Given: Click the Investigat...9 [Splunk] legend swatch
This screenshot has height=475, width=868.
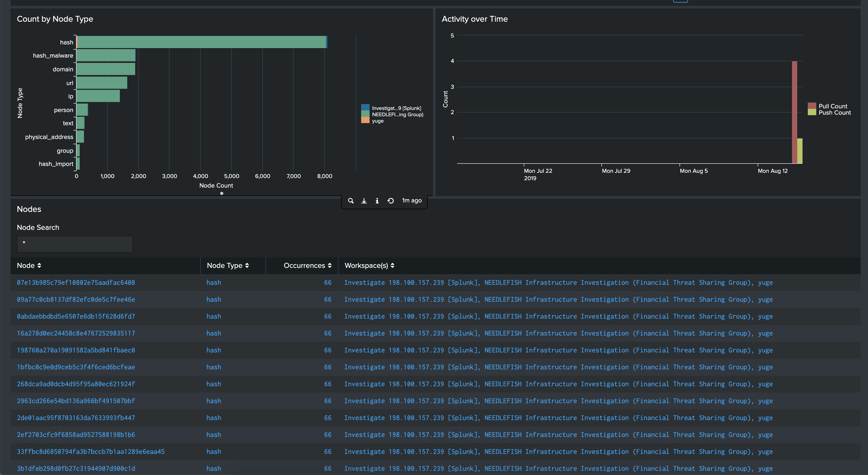Looking at the screenshot, I should (365, 108).
